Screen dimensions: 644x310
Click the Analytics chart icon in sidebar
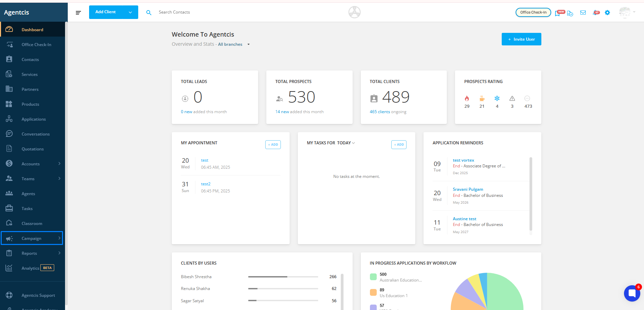[9, 268]
